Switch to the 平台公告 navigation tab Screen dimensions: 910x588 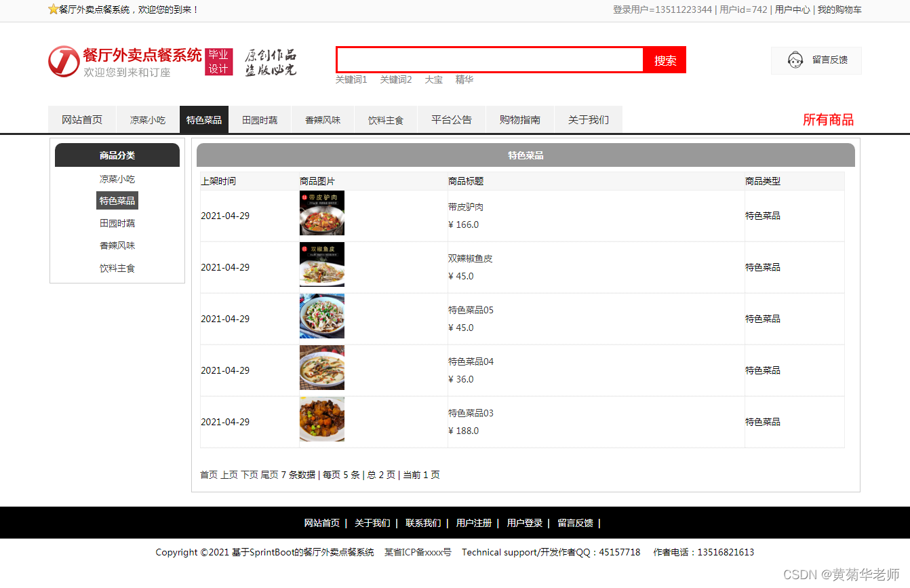pyautogui.click(x=451, y=119)
